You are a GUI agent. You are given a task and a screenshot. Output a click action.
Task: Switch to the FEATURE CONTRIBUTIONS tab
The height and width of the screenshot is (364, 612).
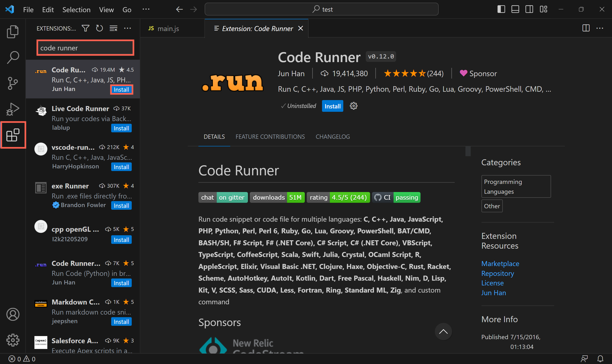(x=270, y=137)
